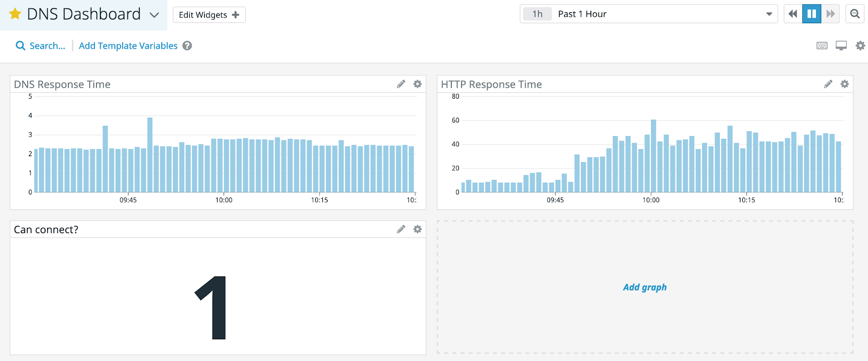
Task: Open DNS Response Time widget gear menu
Action: (x=417, y=84)
